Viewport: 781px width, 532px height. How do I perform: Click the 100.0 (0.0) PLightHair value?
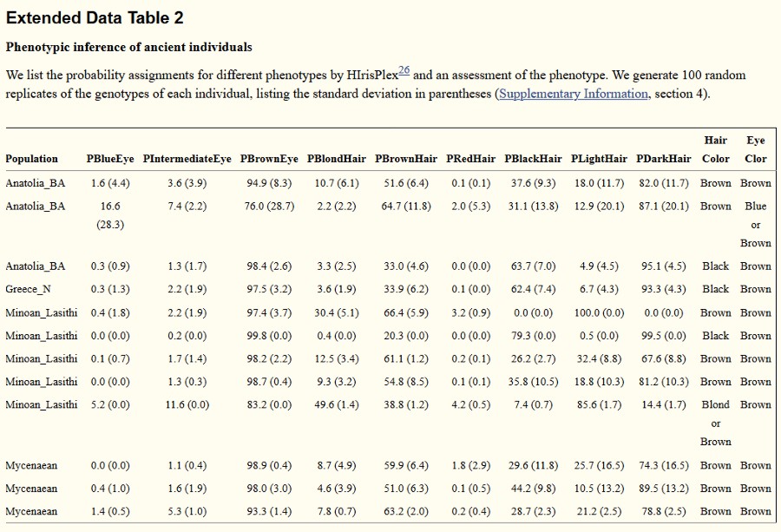click(599, 312)
